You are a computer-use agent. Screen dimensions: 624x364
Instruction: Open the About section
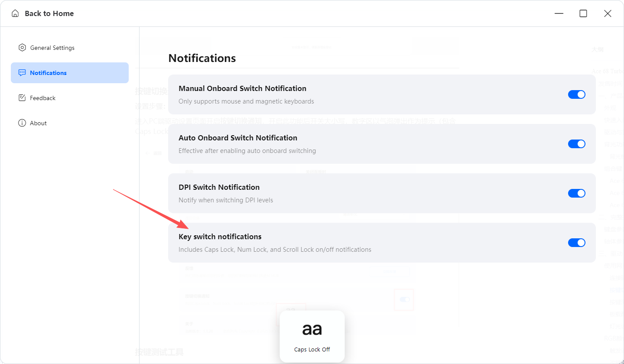(x=70, y=123)
